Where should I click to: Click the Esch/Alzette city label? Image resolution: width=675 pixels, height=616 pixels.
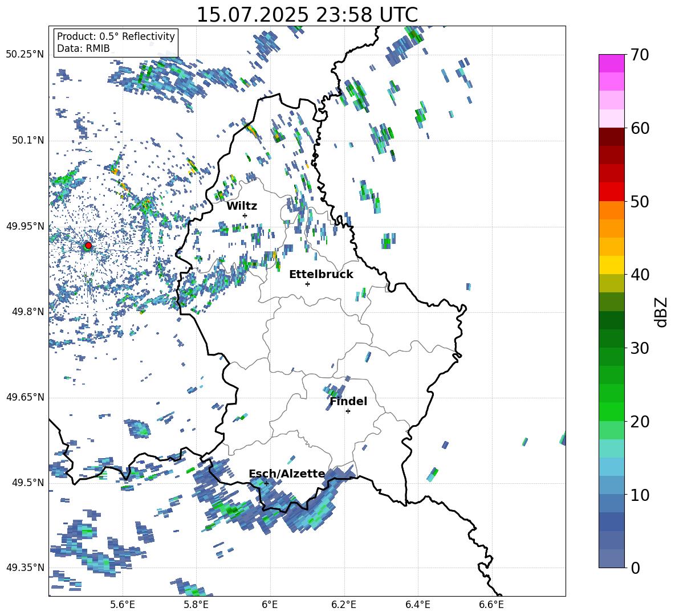(287, 474)
